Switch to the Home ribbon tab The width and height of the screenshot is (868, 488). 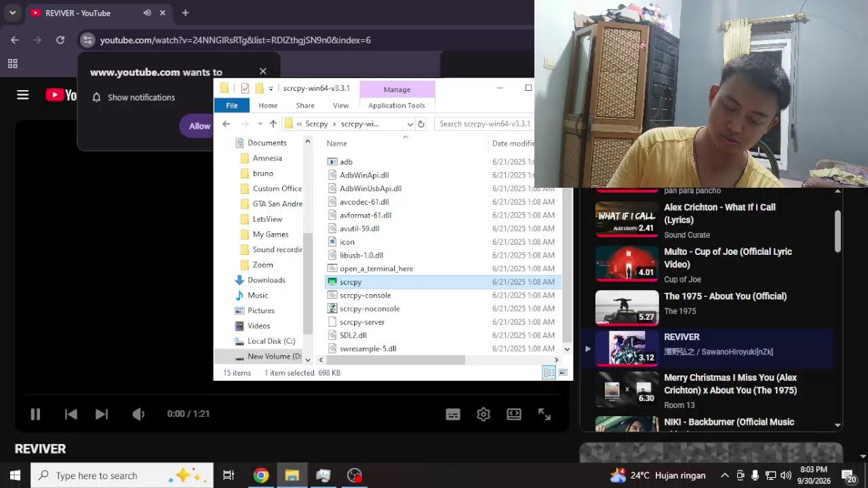(268, 106)
